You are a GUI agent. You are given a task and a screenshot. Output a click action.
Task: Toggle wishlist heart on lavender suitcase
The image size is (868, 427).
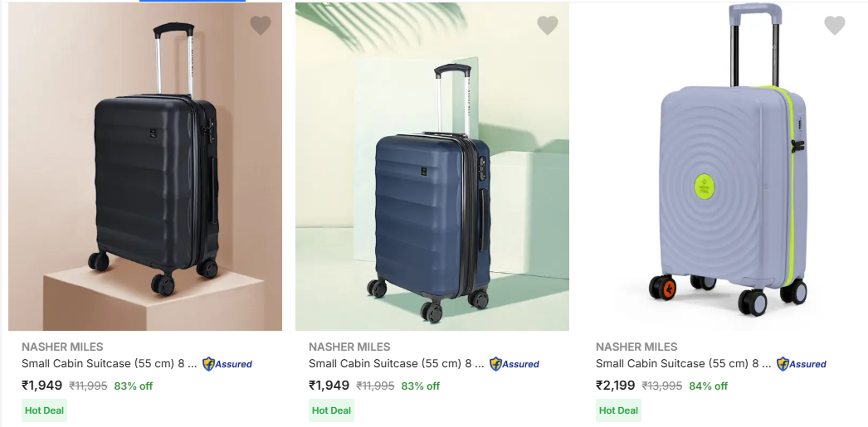[x=834, y=26]
